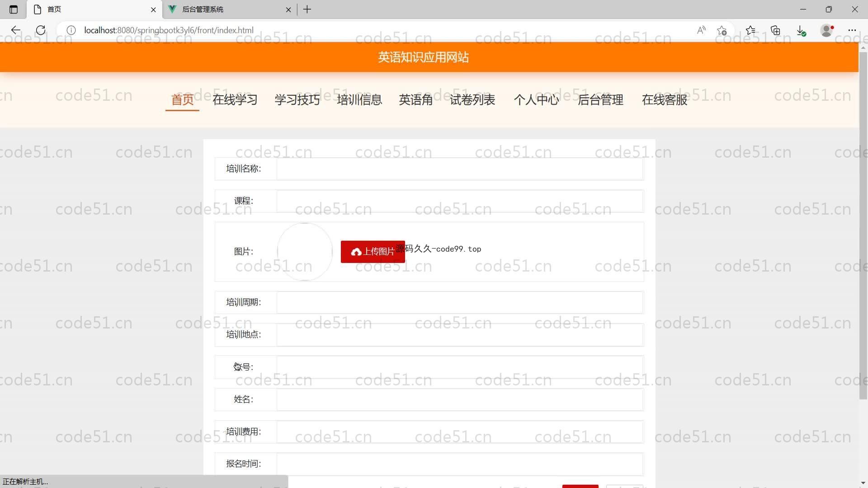Click the 英语知识应用网站 header title
The height and width of the screenshot is (488, 868).
click(x=423, y=57)
